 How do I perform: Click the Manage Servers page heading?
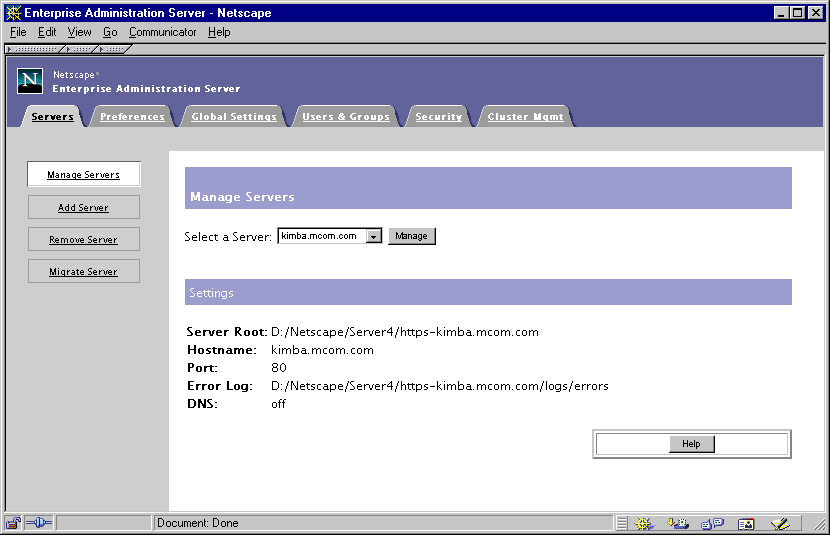[x=242, y=197]
